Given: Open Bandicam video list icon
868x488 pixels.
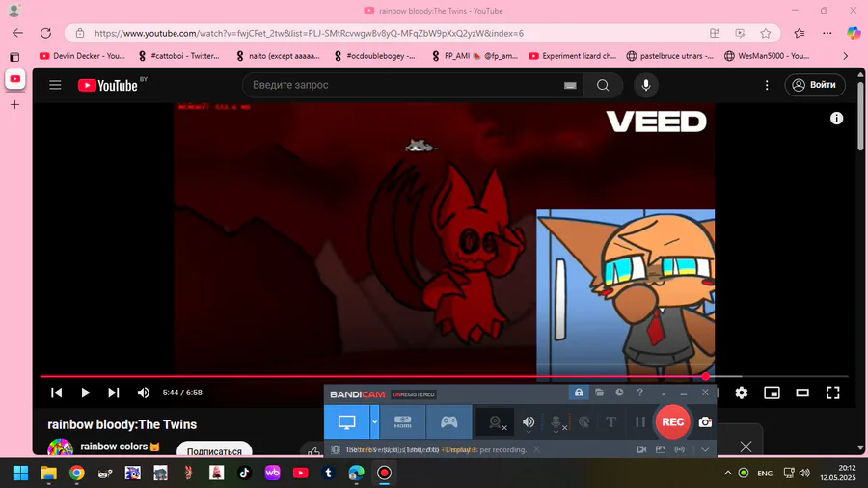Looking at the screenshot, I should point(641,449).
